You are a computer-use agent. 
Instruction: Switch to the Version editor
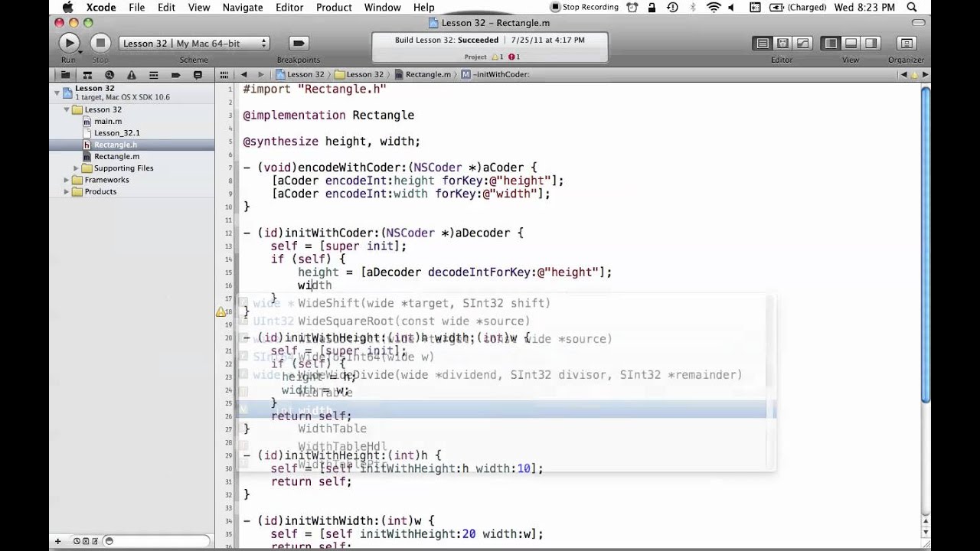802,44
